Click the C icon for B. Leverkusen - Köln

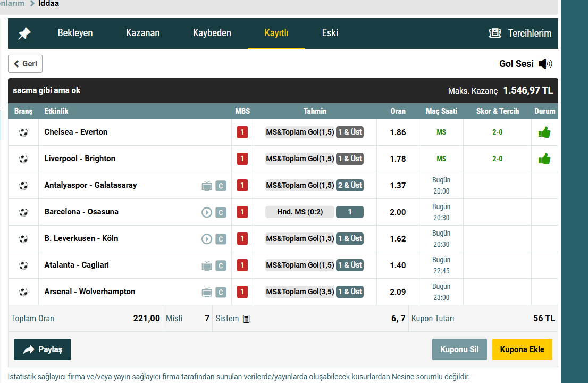click(x=221, y=239)
